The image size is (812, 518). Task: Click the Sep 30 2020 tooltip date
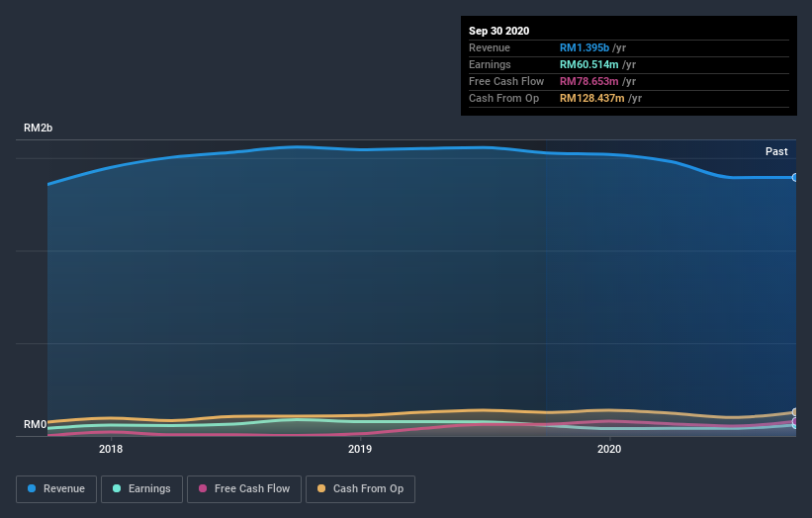498,31
